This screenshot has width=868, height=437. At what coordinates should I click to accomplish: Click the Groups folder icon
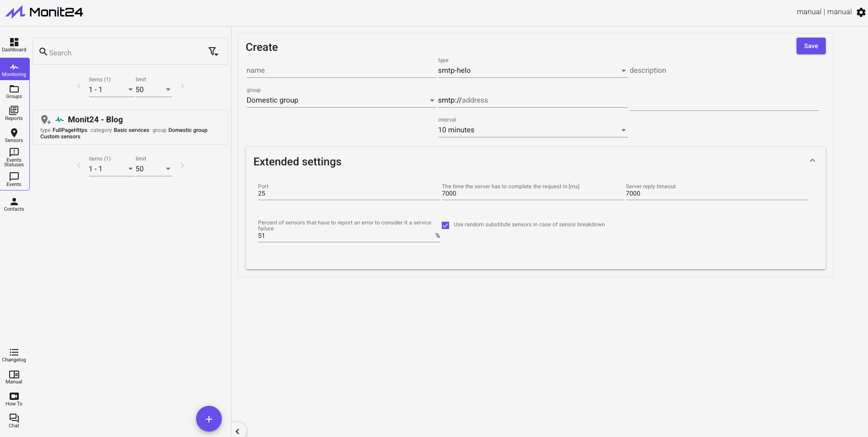click(x=14, y=89)
